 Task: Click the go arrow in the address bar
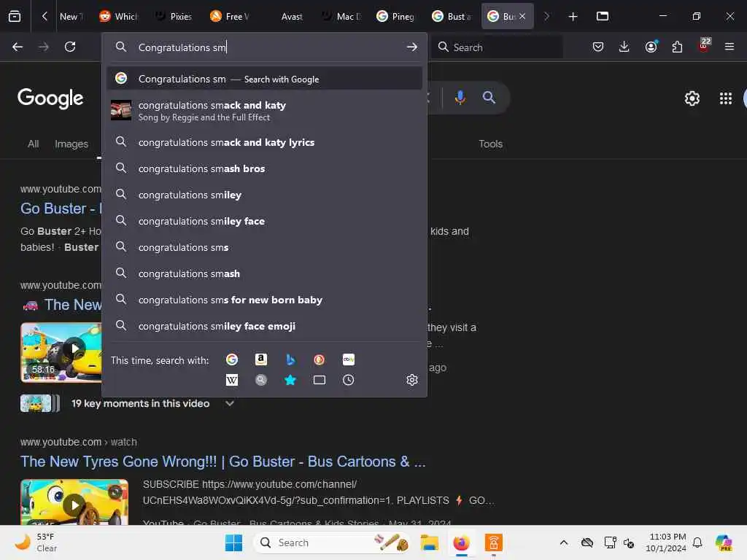411,47
